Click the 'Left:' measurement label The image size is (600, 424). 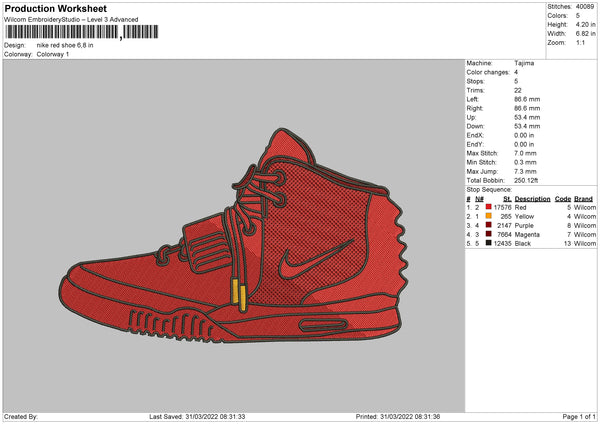pos(472,99)
